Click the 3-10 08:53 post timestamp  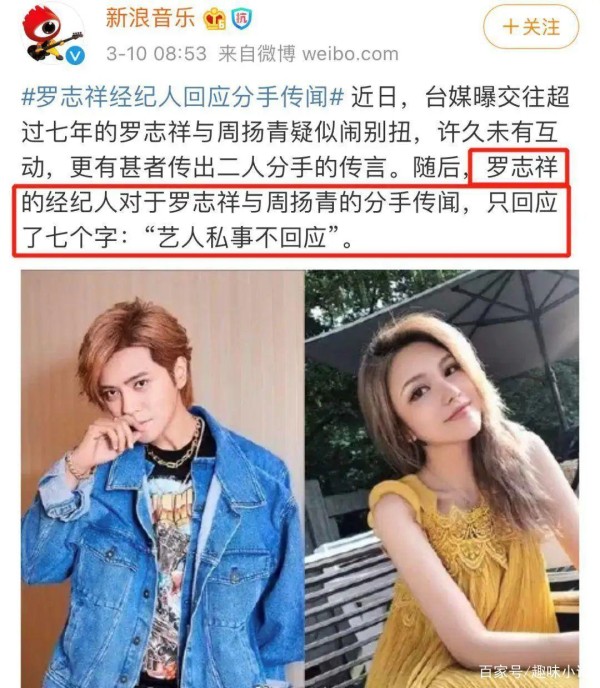(156, 54)
